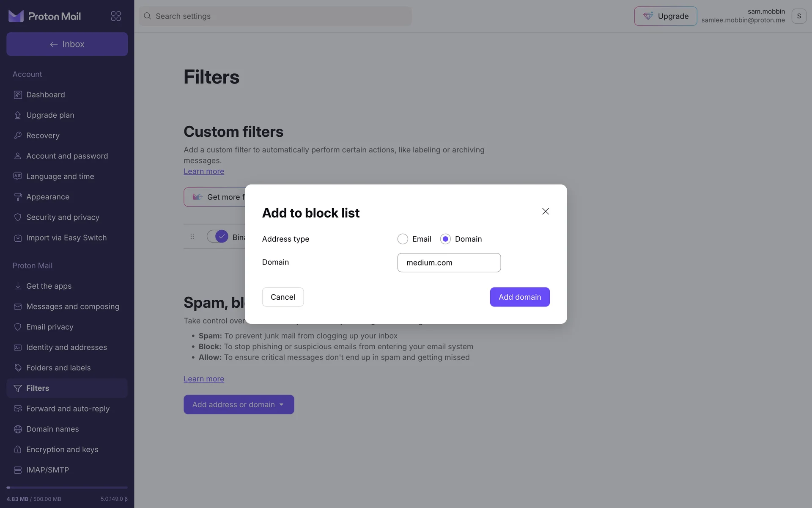Click the medium.com domain input field

click(x=449, y=263)
